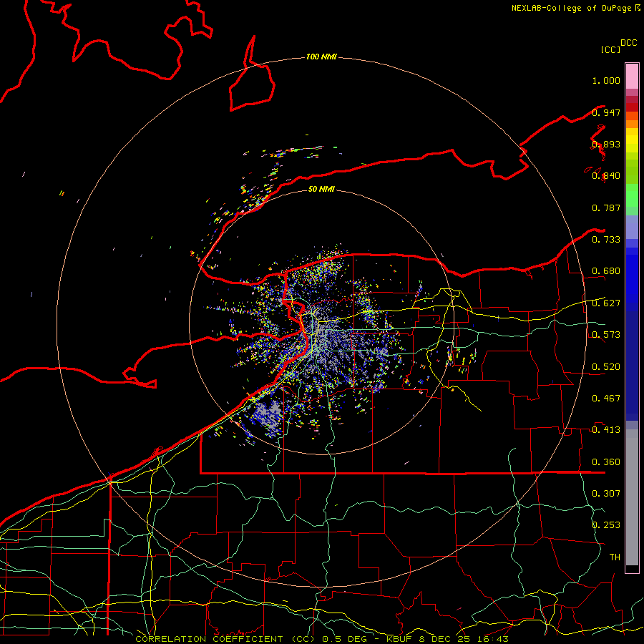The image size is (644, 644).
Task: Click the 0.947 legend value
Action: pos(606,112)
